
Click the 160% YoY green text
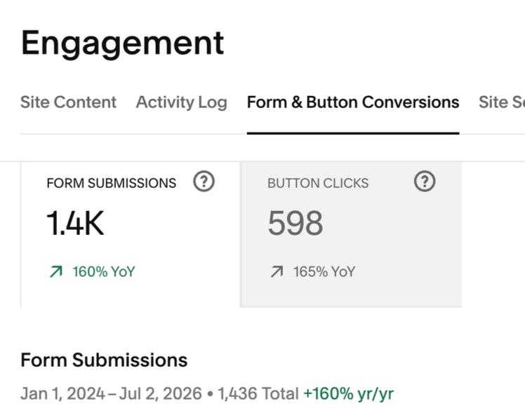tap(103, 271)
